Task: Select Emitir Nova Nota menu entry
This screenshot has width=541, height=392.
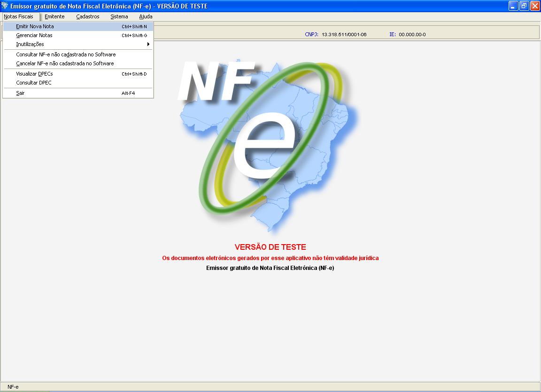Action: click(x=78, y=26)
